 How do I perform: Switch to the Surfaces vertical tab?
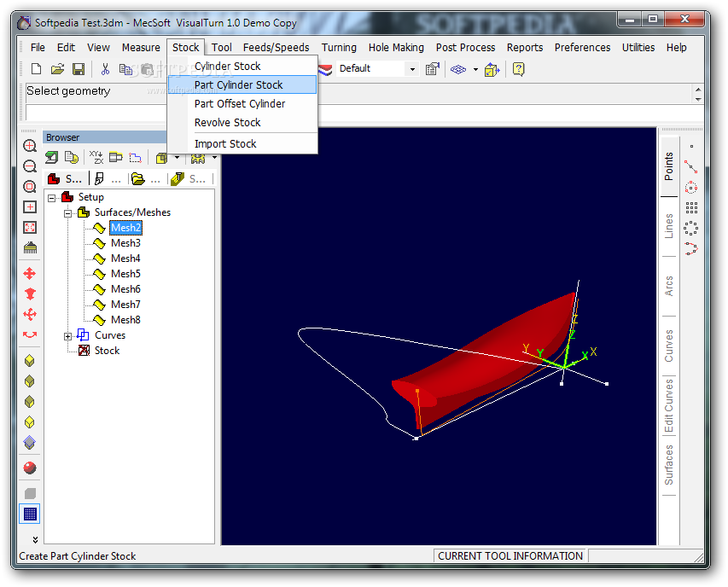point(668,465)
